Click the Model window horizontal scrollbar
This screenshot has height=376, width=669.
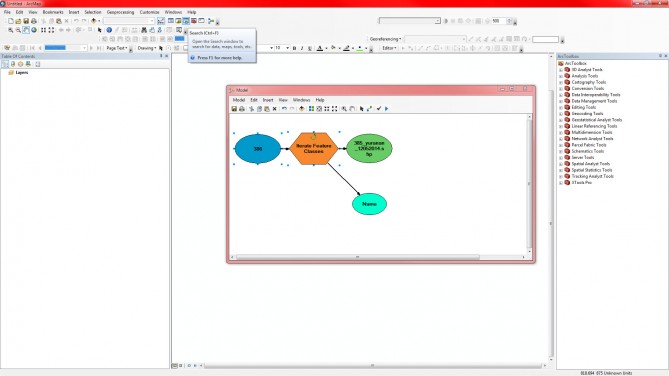coord(358,257)
